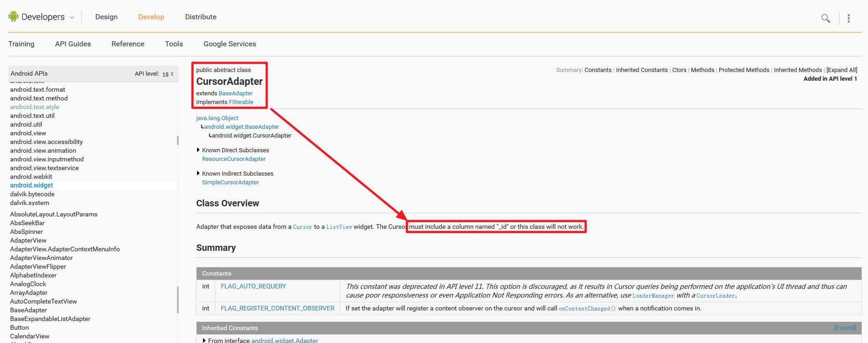
Task: Open the FLAG_REGISTER_CONTENT_OBSERVER constant link
Action: 278,308
